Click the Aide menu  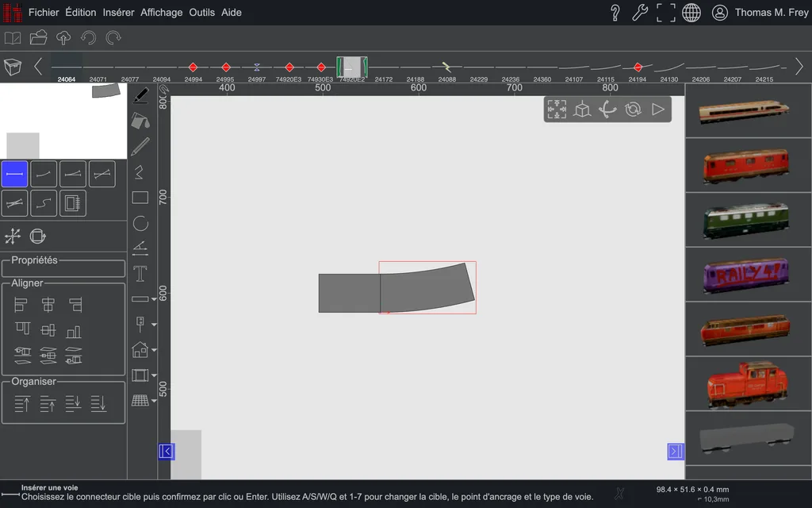(232, 13)
